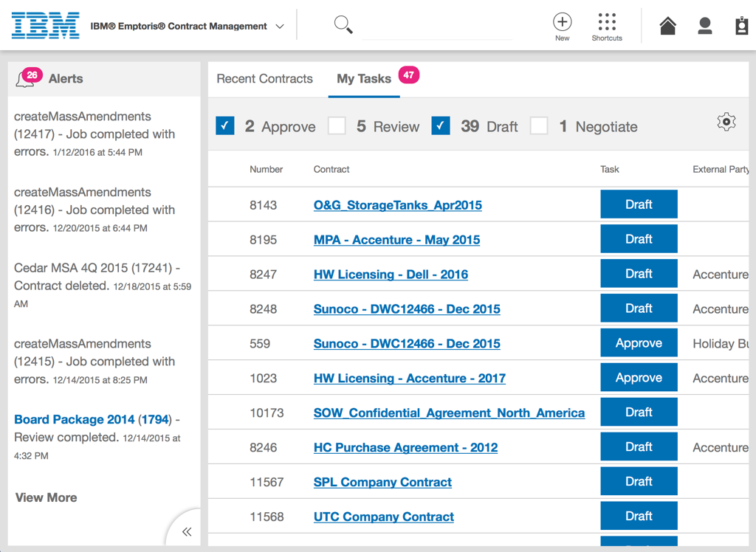This screenshot has height=552, width=756.
Task: Select the My Tasks tab
Action: pyautogui.click(x=364, y=79)
